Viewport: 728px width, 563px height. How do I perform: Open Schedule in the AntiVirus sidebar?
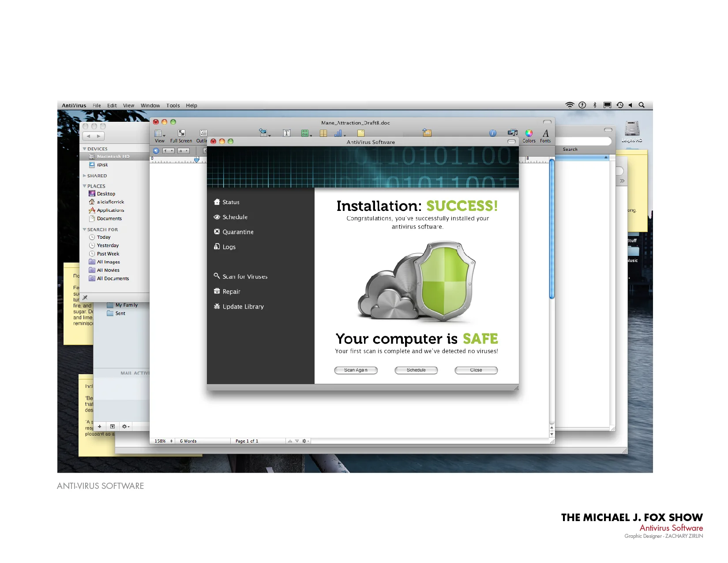231,217
